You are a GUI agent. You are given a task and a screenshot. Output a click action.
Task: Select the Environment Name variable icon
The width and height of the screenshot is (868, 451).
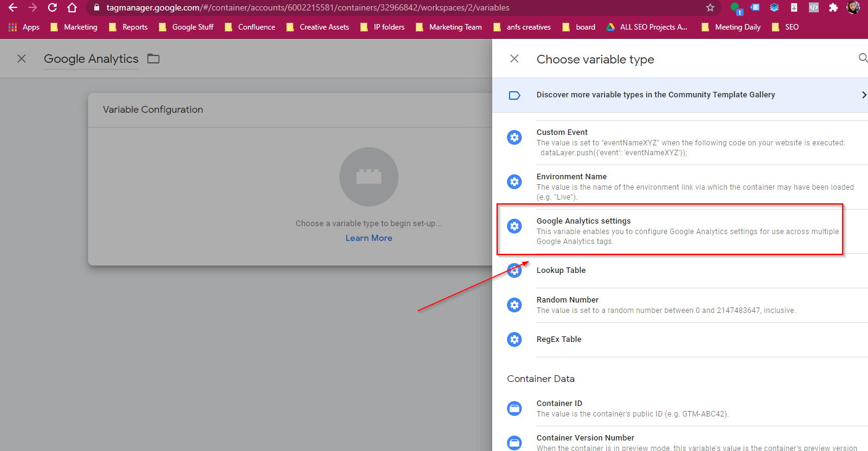tap(514, 181)
